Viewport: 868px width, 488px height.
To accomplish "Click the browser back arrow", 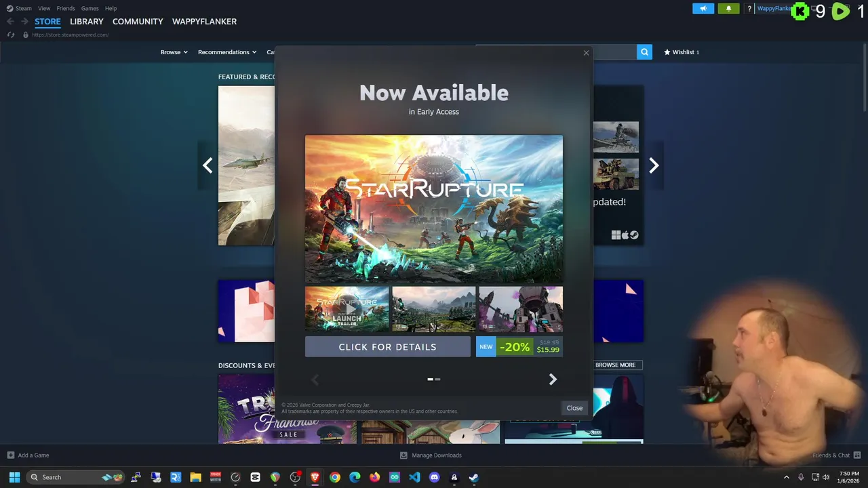I will click(10, 22).
